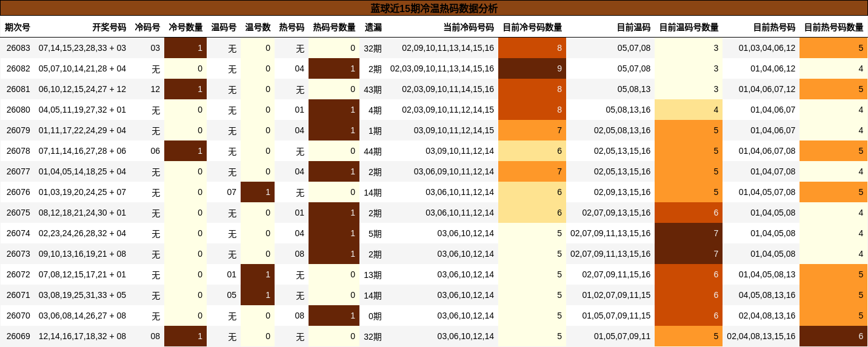Viewport: 868px width, 347px height.
Task: Click period number 26077
Action: [18, 171]
